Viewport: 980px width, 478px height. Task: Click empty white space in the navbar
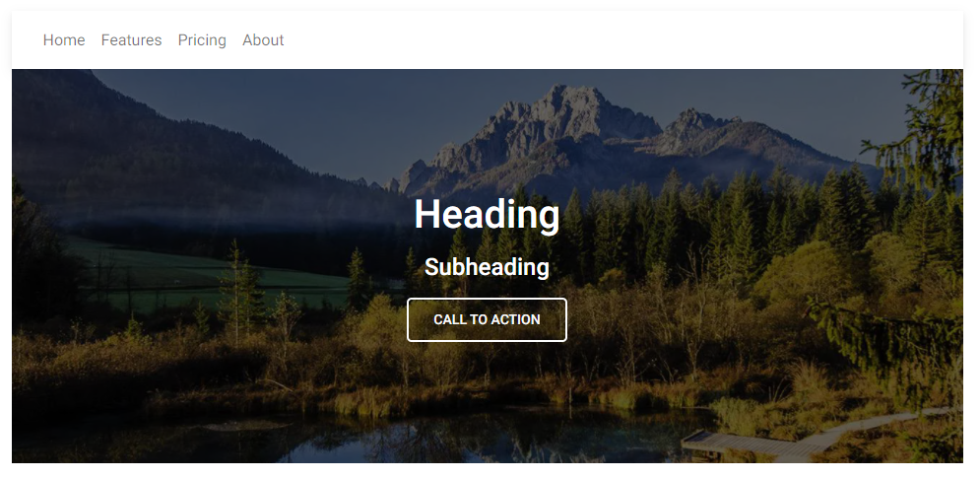[x=625, y=40]
